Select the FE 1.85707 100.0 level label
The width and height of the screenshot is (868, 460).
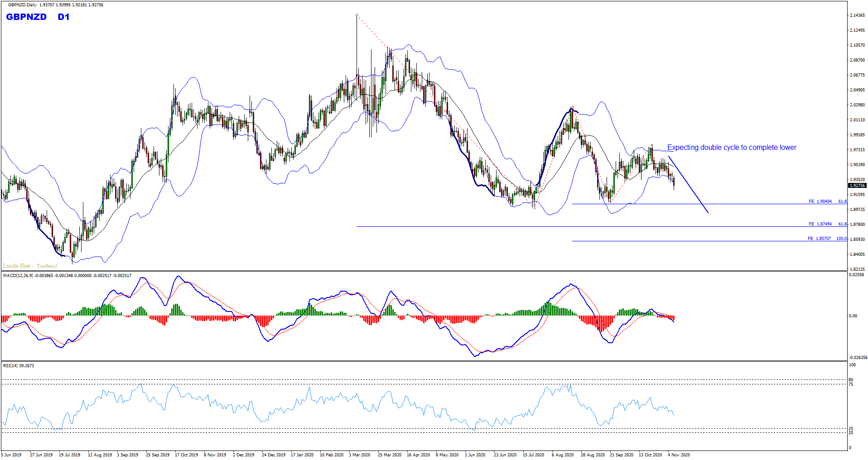coord(827,239)
